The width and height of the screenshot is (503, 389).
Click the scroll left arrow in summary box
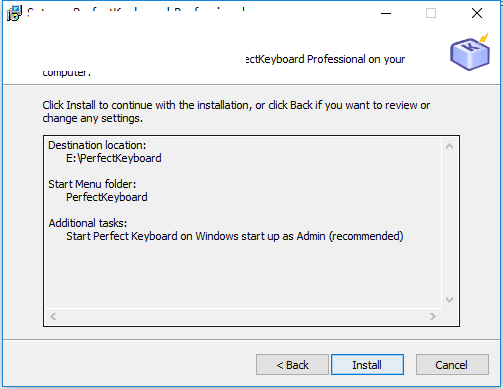(53, 316)
